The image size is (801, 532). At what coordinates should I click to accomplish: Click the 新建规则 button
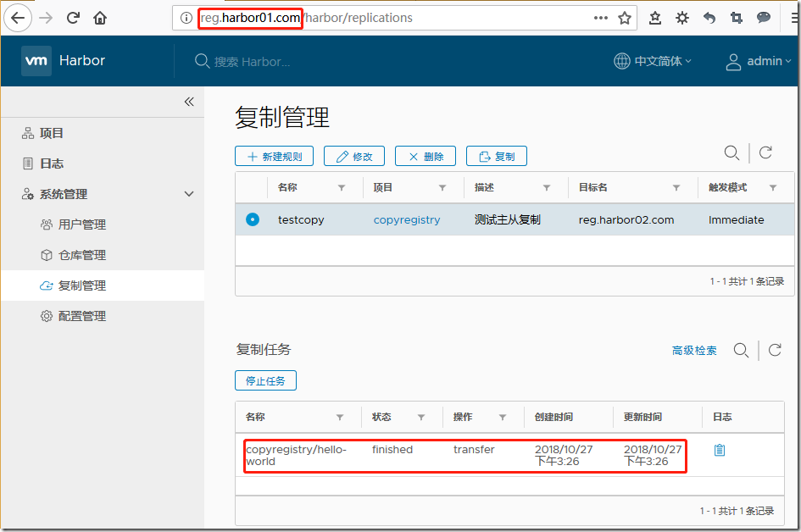tap(274, 156)
